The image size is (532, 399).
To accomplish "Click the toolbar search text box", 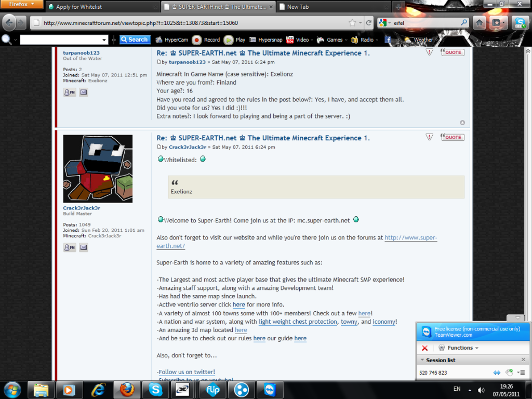I will tap(60, 39).
